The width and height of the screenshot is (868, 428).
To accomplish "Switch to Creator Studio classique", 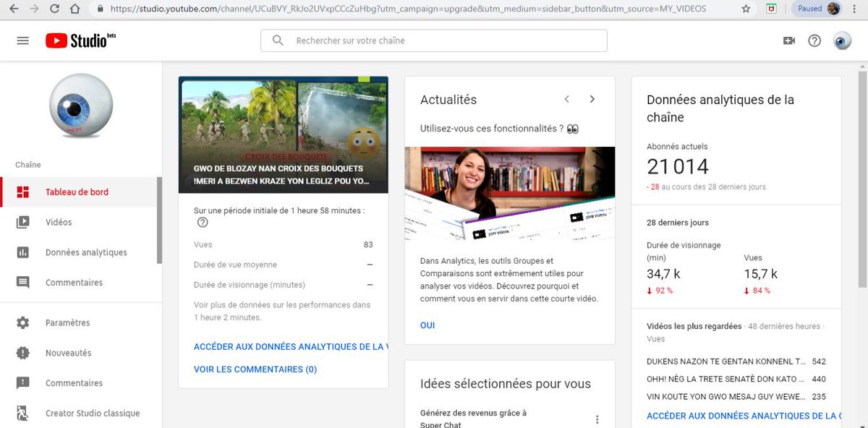I will click(x=80, y=414).
